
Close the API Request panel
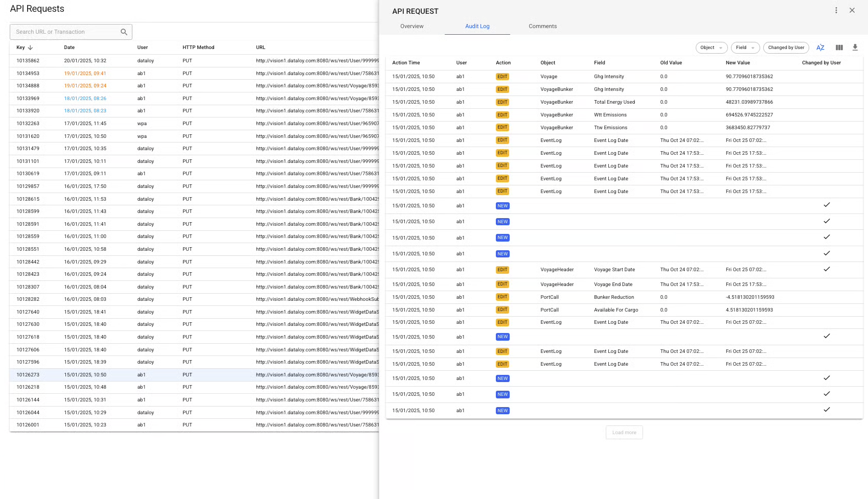click(852, 10)
